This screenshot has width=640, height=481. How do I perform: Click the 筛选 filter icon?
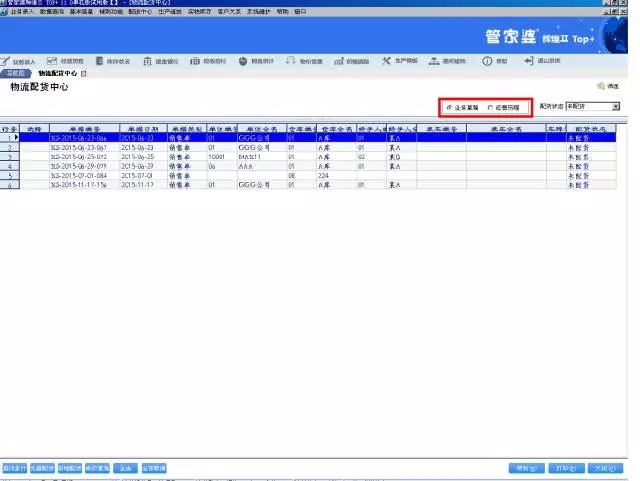(607, 87)
